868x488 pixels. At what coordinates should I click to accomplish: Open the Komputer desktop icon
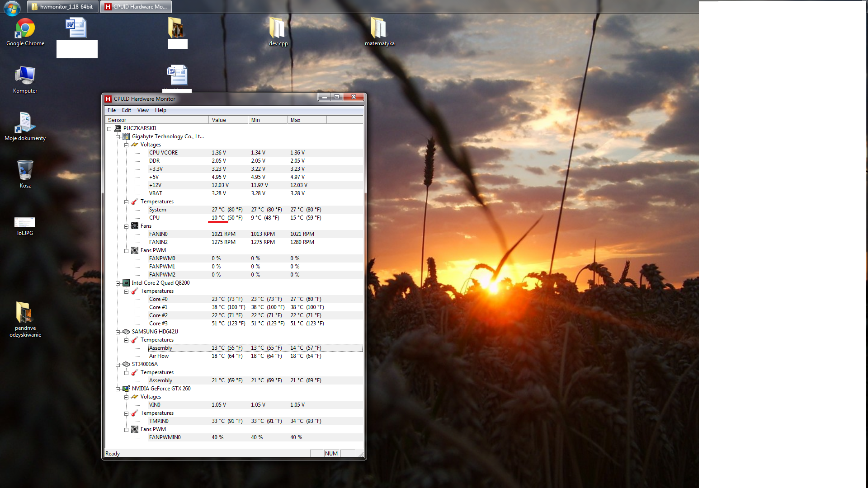point(25,80)
